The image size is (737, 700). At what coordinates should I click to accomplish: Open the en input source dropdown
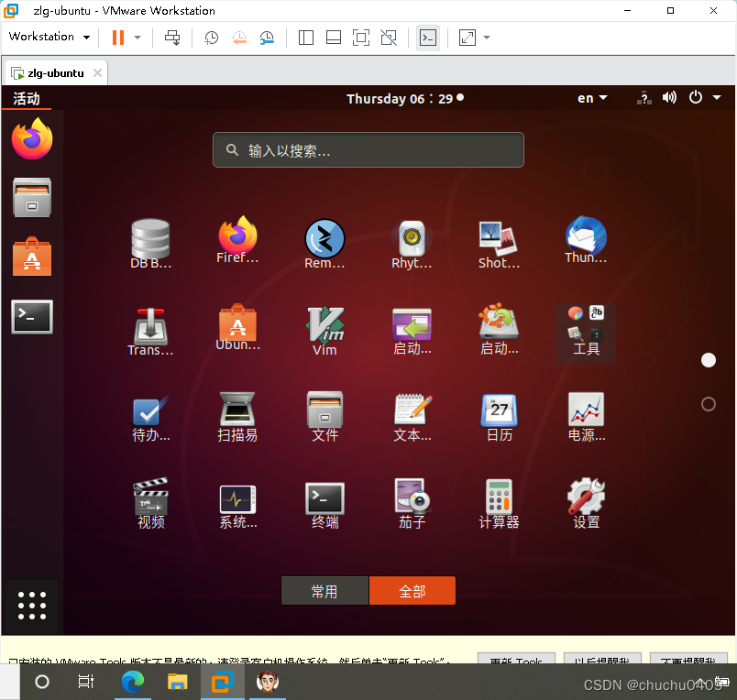pos(592,98)
